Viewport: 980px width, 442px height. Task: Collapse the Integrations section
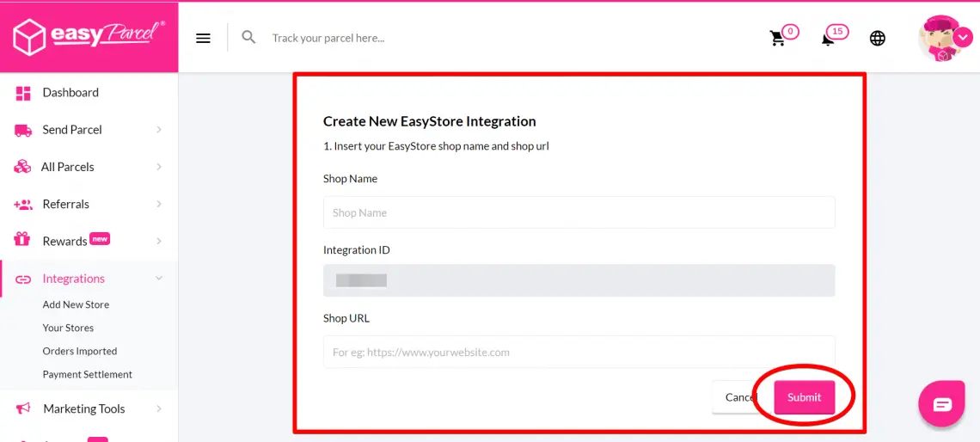pyautogui.click(x=159, y=279)
